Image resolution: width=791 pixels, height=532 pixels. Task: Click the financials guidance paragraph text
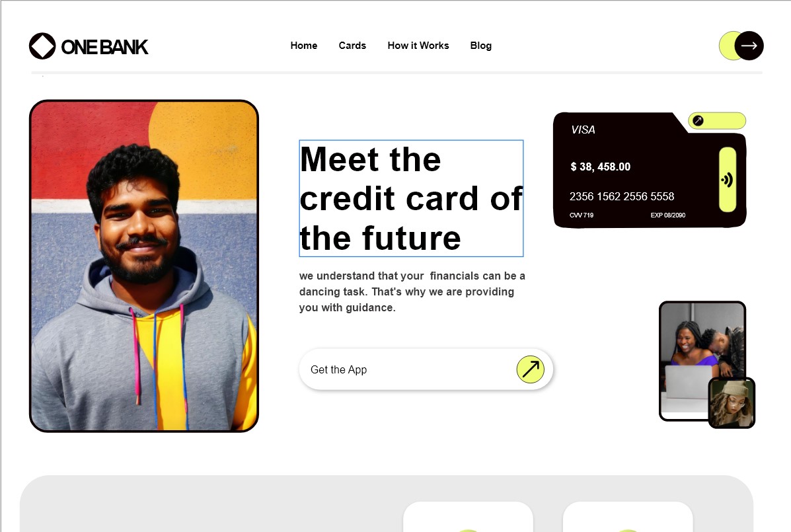coord(412,291)
